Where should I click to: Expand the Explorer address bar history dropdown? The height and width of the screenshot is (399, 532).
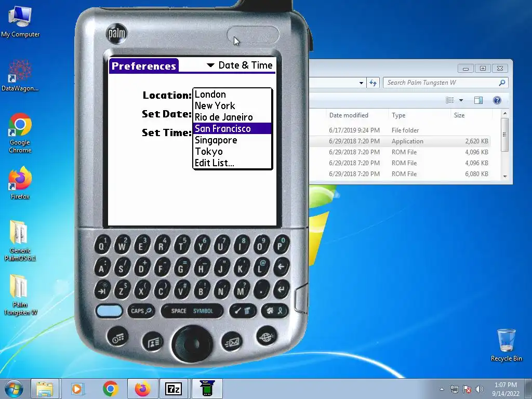(x=361, y=83)
